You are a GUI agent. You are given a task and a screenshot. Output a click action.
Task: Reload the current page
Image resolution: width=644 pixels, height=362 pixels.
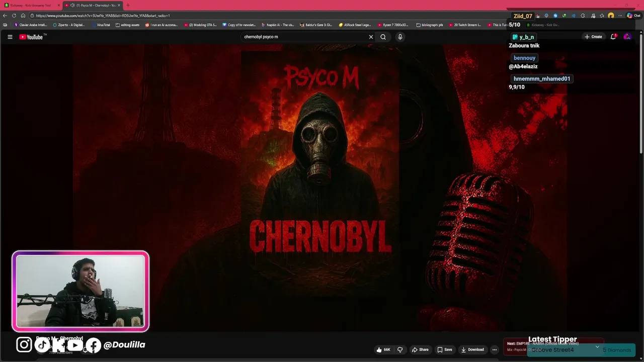pos(14,16)
